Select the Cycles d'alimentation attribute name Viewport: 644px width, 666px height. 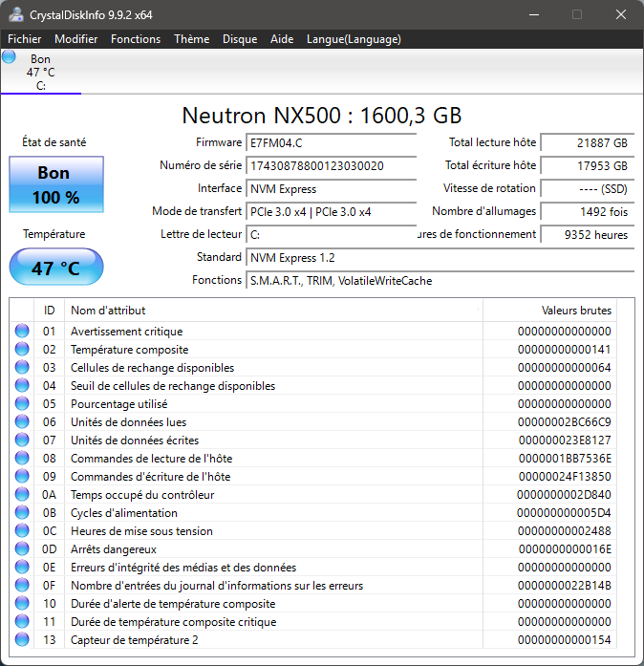tap(124, 513)
